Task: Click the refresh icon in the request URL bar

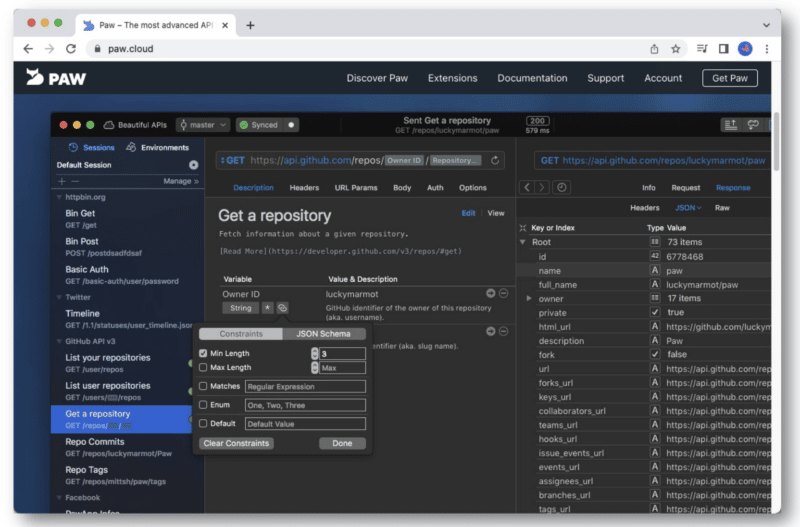Action: tap(497, 160)
